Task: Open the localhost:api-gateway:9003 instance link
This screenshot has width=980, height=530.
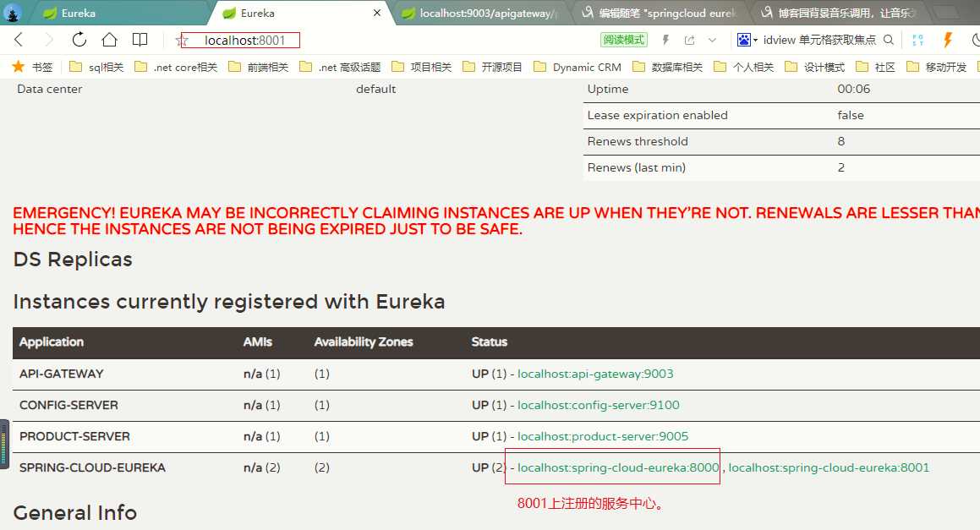Action: tap(595, 374)
